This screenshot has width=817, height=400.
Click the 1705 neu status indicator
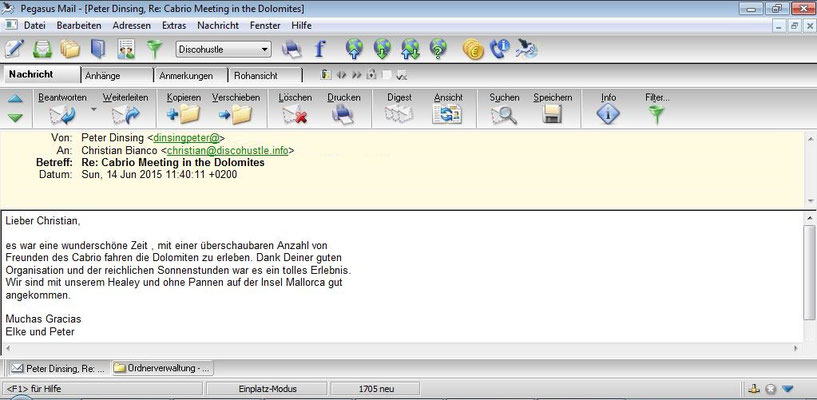click(x=376, y=389)
